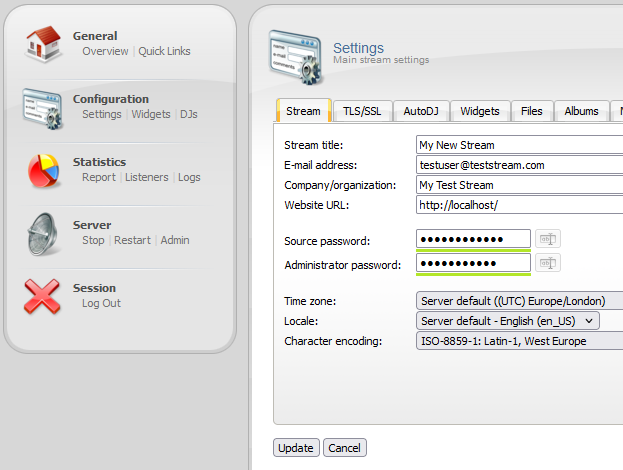The height and width of the screenshot is (470, 623).
Task: Click the Settings header icon
Action: (x=295, y=57)
